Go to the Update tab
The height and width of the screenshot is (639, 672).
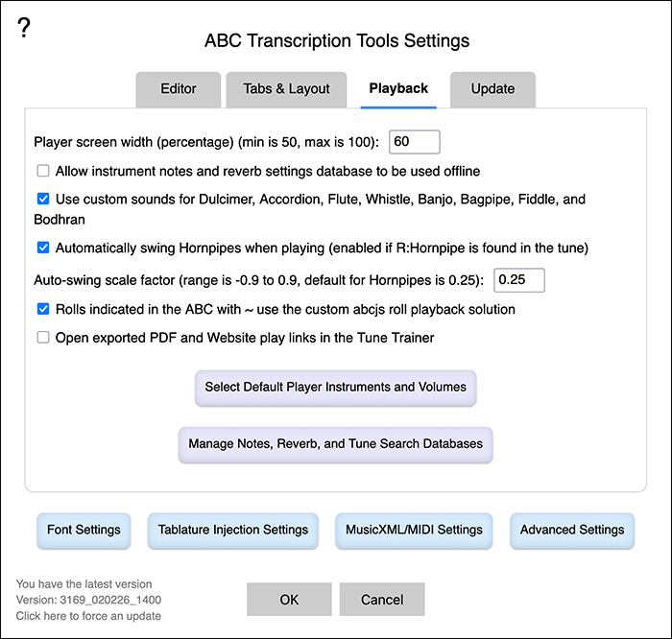click(x=492, y=89)
